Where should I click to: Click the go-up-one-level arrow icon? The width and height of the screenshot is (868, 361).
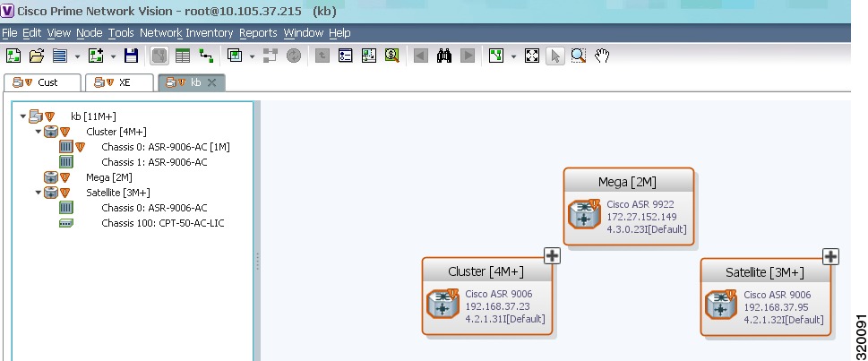click(x=322, y=56)
